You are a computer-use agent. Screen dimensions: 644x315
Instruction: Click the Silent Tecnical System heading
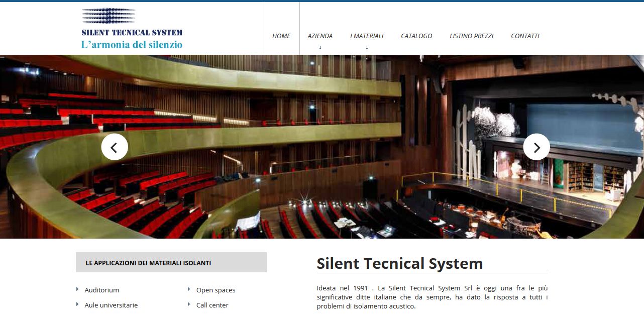[400, 263]
